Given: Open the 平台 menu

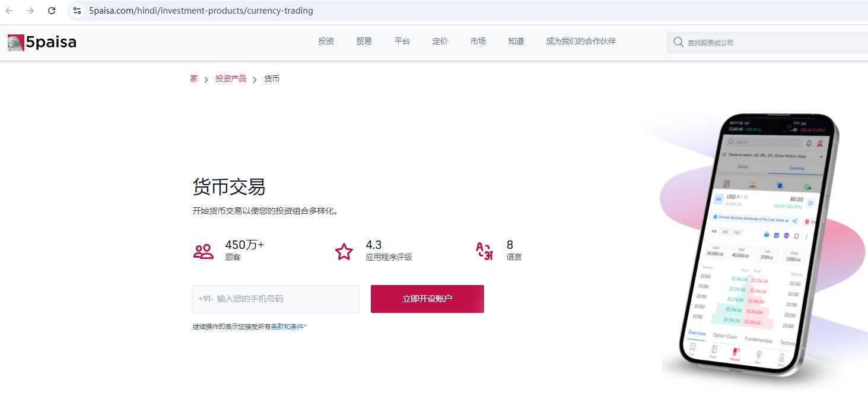Looking at the screenshot, I should pyautogui.click(x=402, y=41).
